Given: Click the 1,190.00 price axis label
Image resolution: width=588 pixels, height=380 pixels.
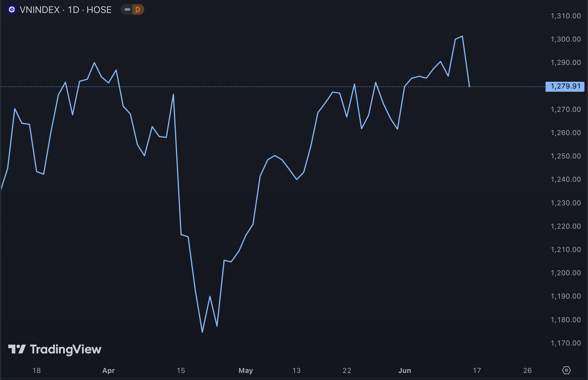Looking at the screenshot, I should click(566, 296).
